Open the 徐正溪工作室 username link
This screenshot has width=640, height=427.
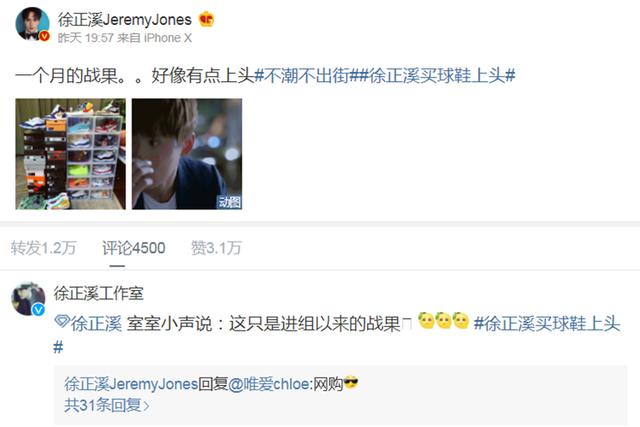point(99,294)
